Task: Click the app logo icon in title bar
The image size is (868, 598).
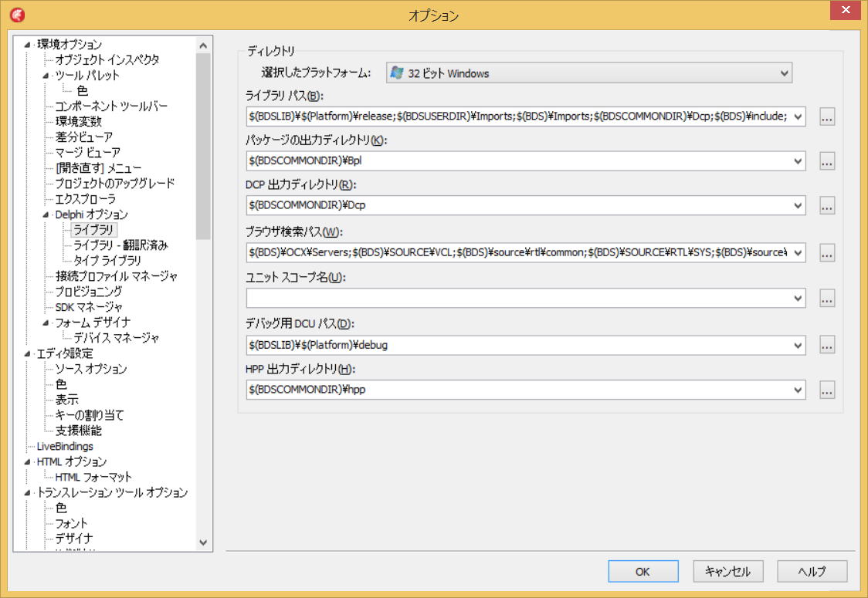Action: (17, 15)
